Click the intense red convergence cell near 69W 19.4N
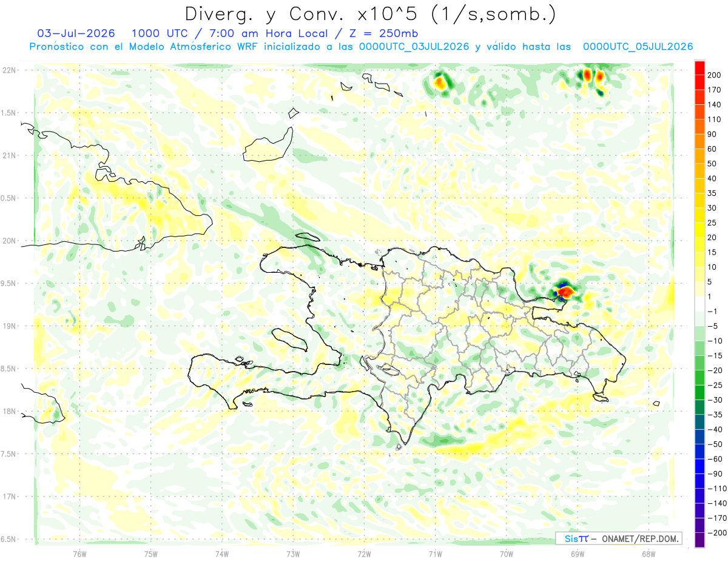This screenshot has height=562, width=728. point(565,292)
